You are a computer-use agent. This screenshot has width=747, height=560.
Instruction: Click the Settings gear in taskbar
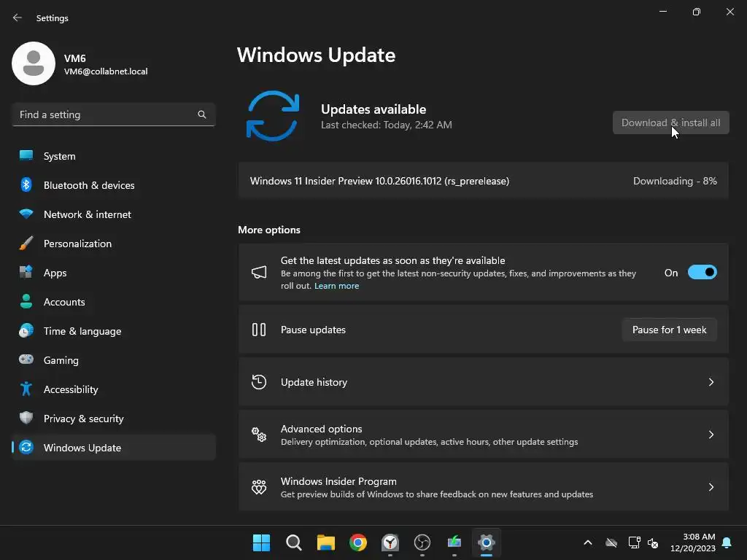point(487,542)
